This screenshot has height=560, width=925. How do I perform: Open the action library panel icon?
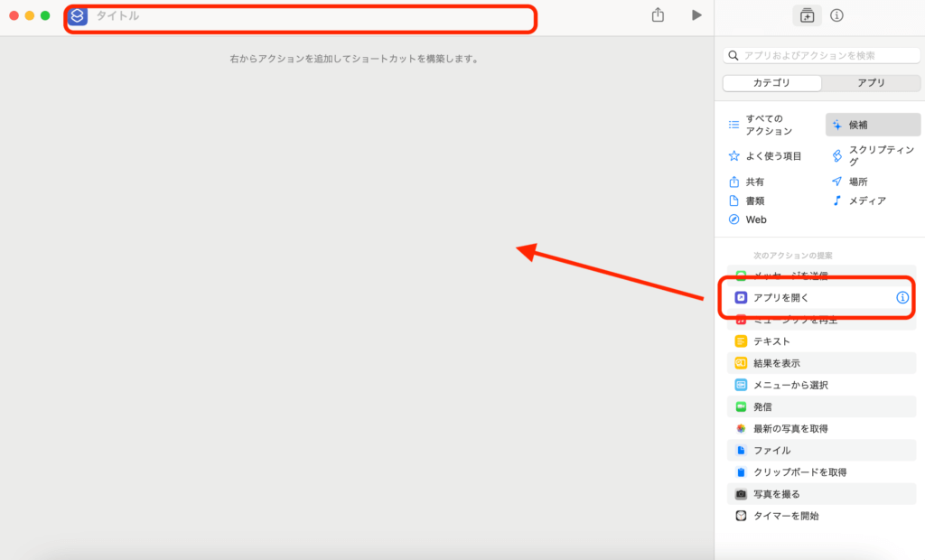[x=807, y=15]
